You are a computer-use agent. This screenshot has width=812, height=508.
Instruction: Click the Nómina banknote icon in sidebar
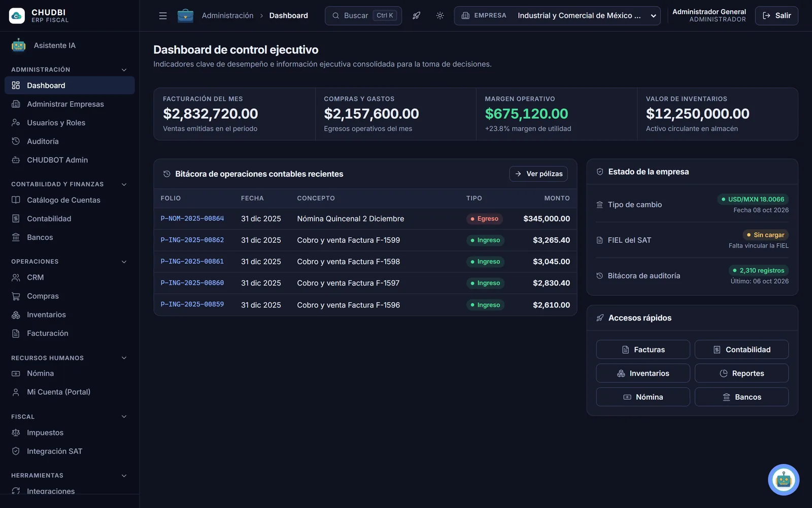click(16, 373)
